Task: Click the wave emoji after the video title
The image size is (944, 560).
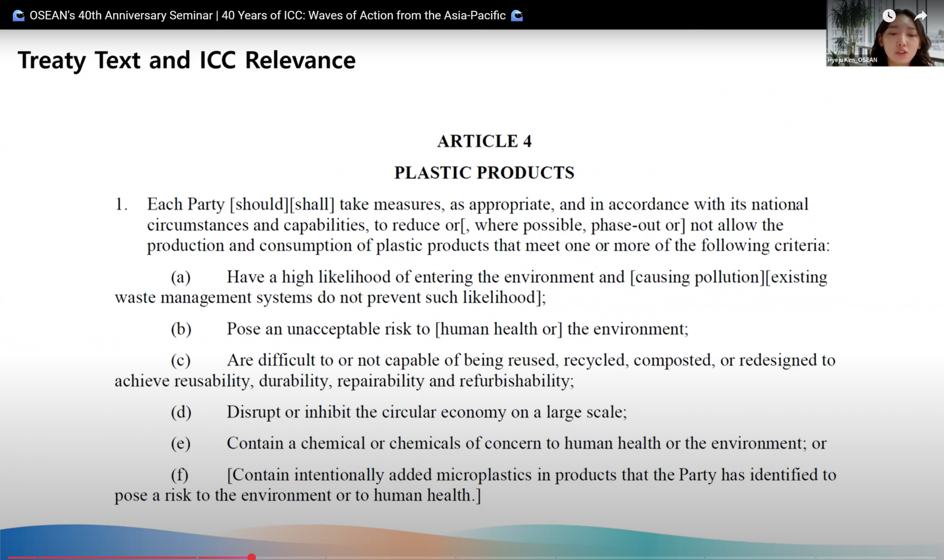Action: tap(517, 16)
